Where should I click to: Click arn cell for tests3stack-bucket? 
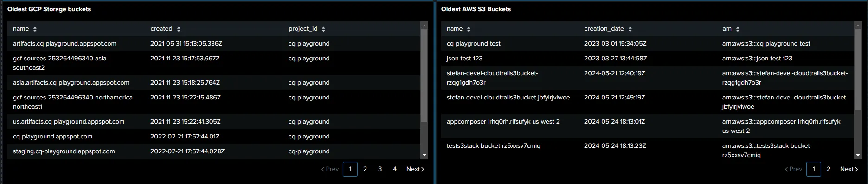coord(767,151)
